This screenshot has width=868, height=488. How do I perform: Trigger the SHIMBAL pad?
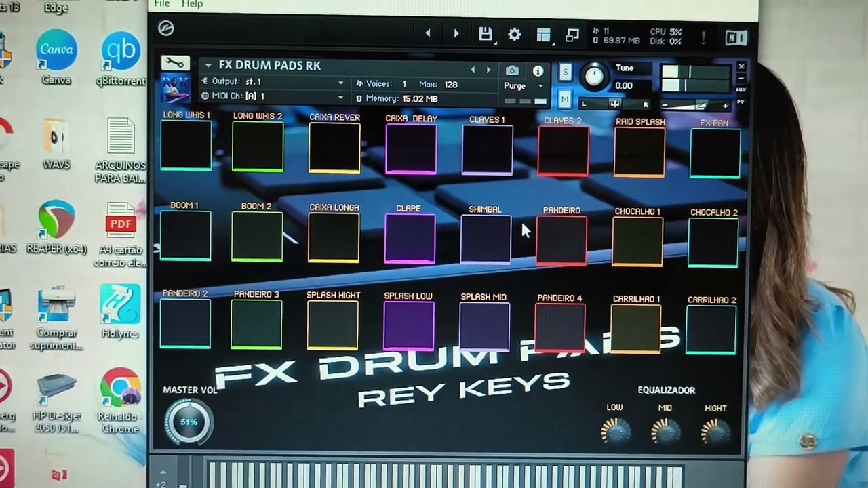click(486, 239)
